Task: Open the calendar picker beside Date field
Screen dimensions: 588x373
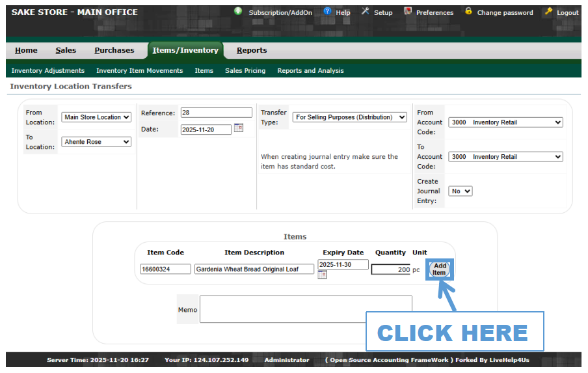Action: point(239,128)
